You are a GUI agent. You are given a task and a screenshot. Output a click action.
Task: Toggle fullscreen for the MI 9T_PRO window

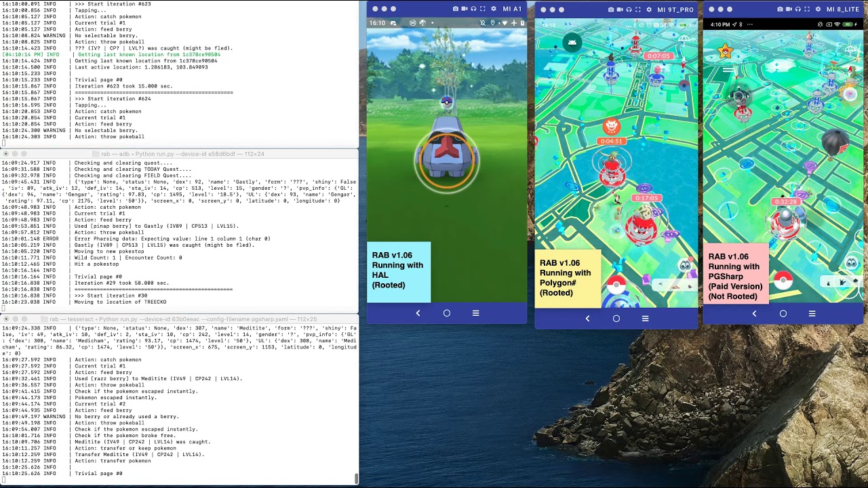637,9
